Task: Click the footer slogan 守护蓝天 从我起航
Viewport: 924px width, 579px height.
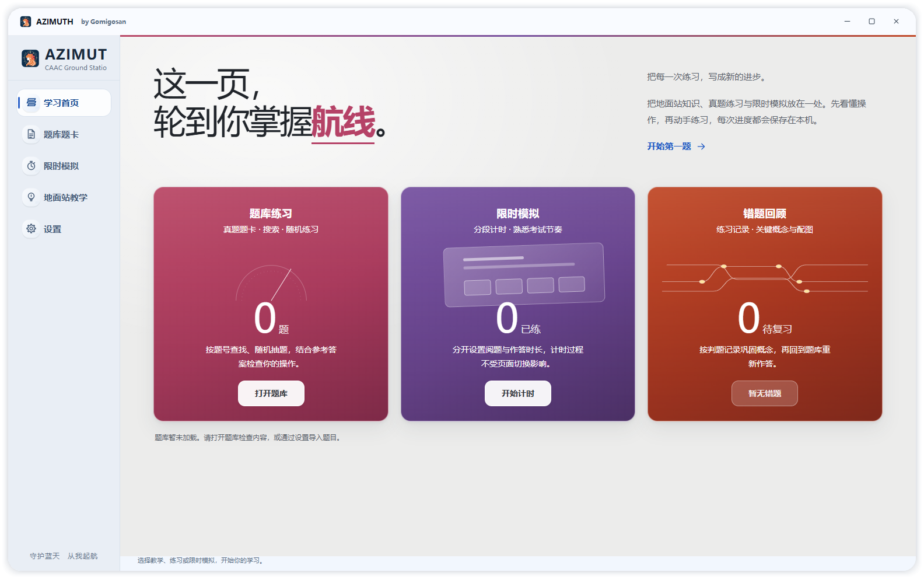Action: click(x=64, y=556)
